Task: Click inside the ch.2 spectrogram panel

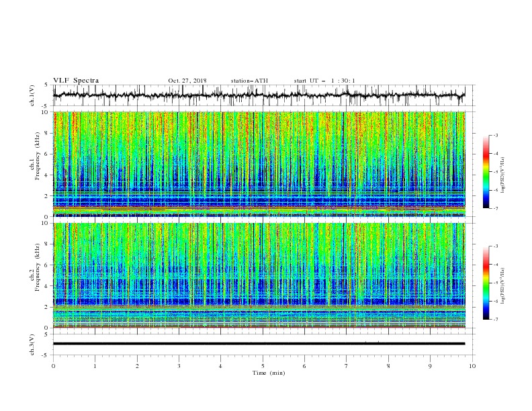Action: [x=259, y=275]
